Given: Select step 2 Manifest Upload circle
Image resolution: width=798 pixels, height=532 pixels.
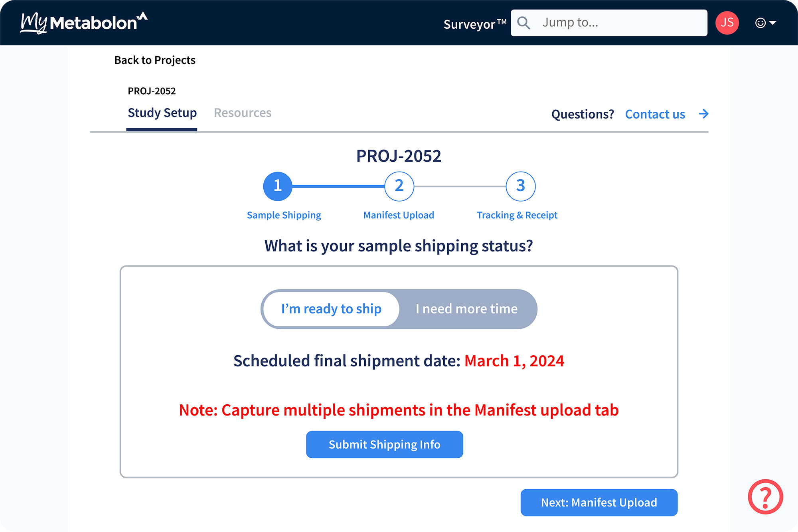Looking at the screenshot, I should click(x=399, y=186).
